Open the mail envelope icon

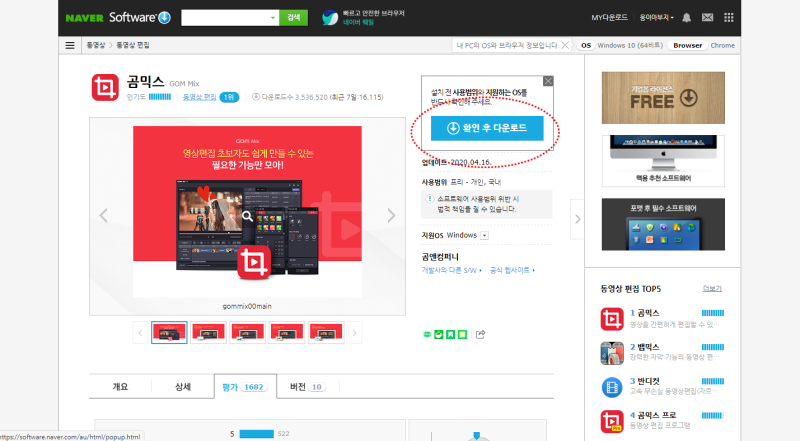pyautogui.click(x=707, y=18)
